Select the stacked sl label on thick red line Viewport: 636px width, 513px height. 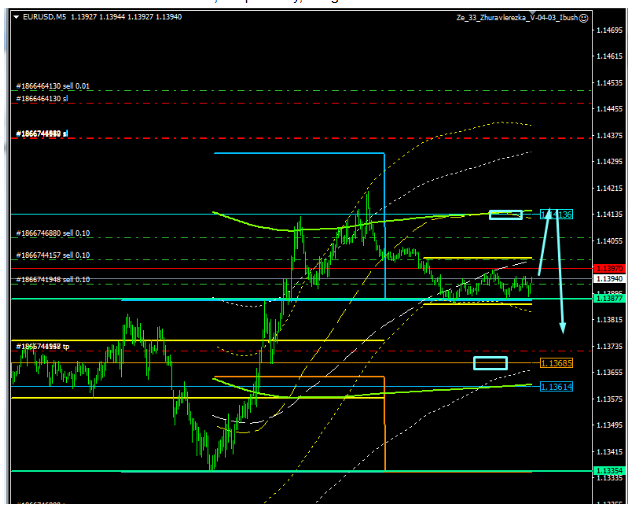click(x=42, y=134)
